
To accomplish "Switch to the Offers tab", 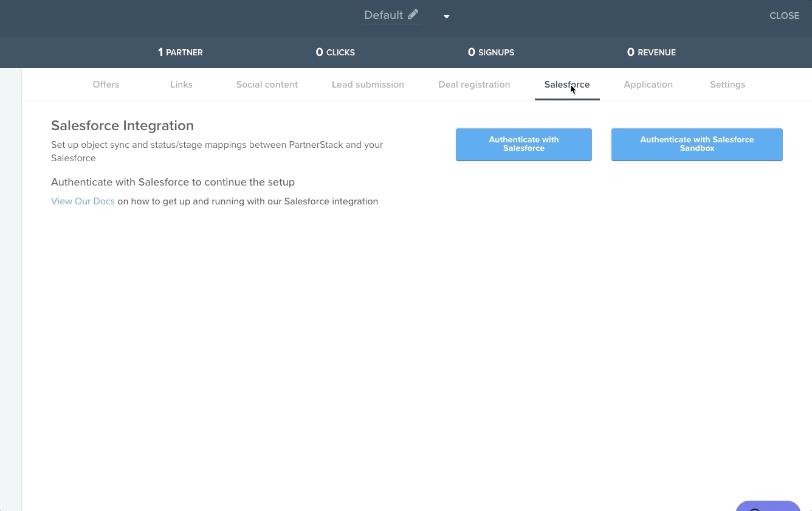I will coord(106,85).
